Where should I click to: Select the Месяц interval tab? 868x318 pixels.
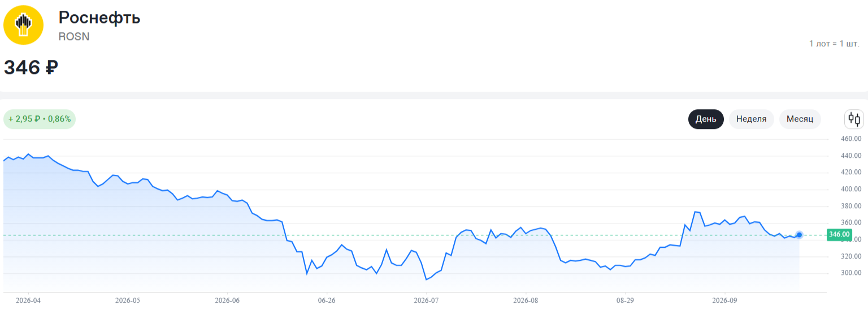click(x=800, y=119)
